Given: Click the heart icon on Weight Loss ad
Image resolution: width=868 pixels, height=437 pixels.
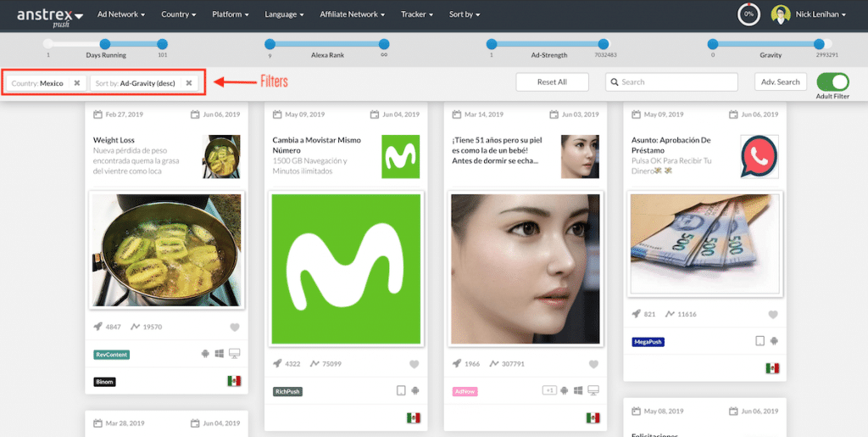Looking at the screenshot, I should [x=235, y=328].
